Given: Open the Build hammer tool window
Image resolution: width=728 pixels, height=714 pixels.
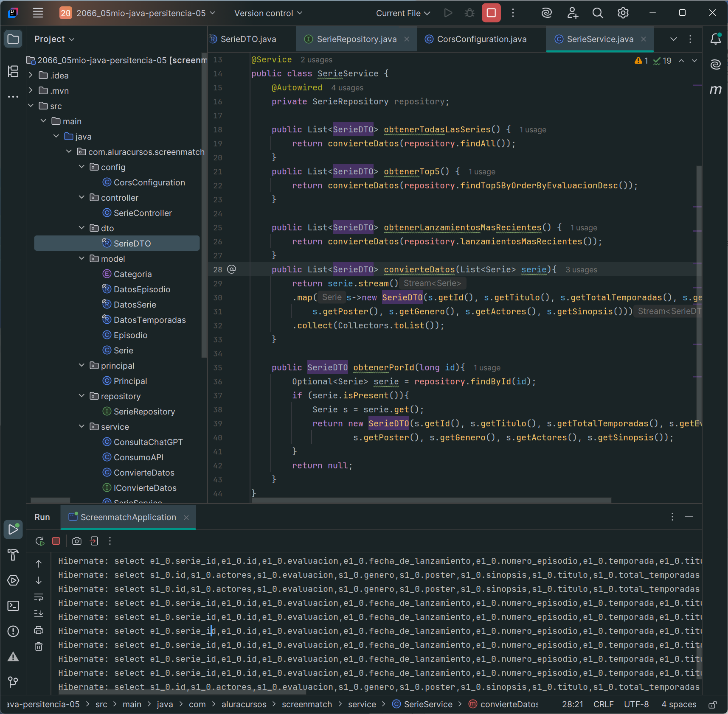Looking at the screenshot, I should pos(13,555).
